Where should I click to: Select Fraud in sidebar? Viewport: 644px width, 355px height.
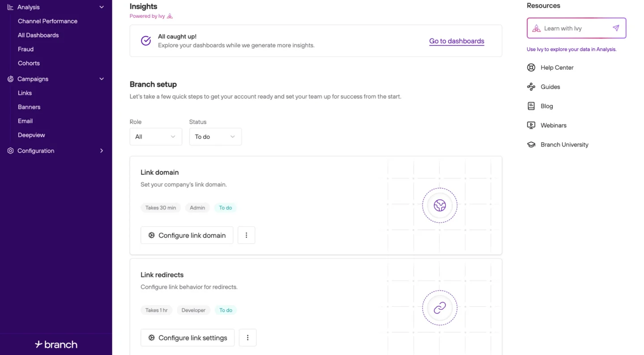tap(25, 49)
